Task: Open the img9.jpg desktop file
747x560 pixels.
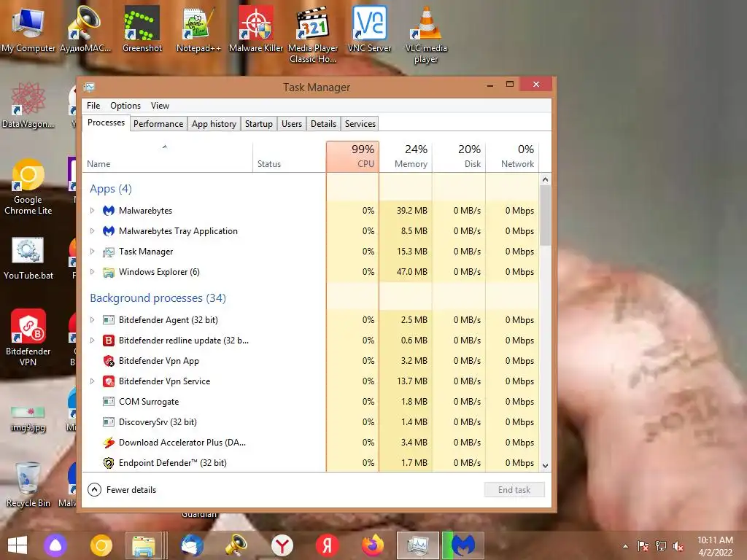Action: [x=28, y=418]
